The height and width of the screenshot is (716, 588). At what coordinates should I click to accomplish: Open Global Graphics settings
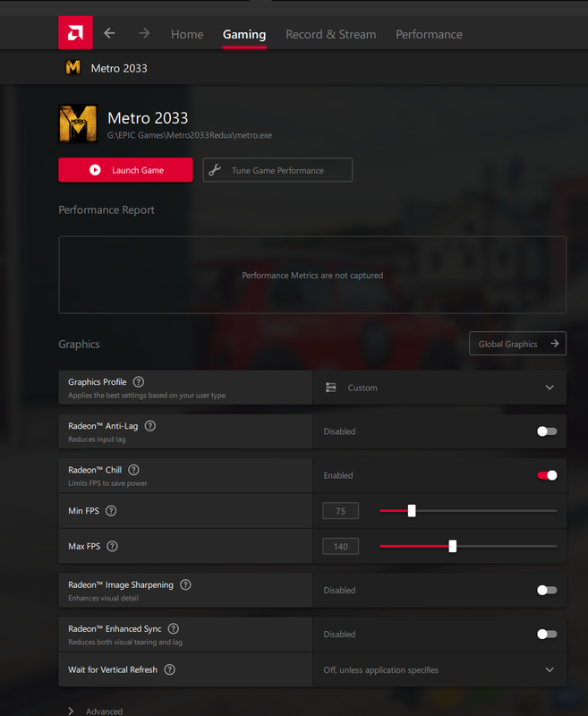click(517, 344)
